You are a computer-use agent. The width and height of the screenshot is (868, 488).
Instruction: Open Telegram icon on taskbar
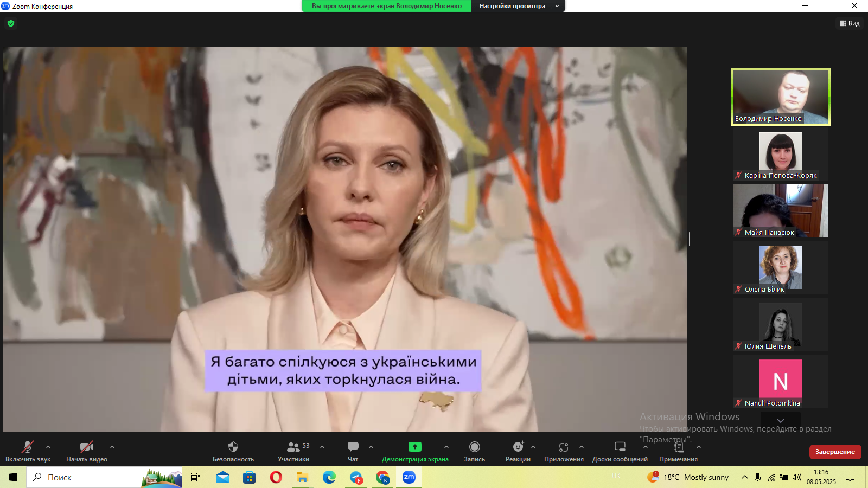coord(356,477)
